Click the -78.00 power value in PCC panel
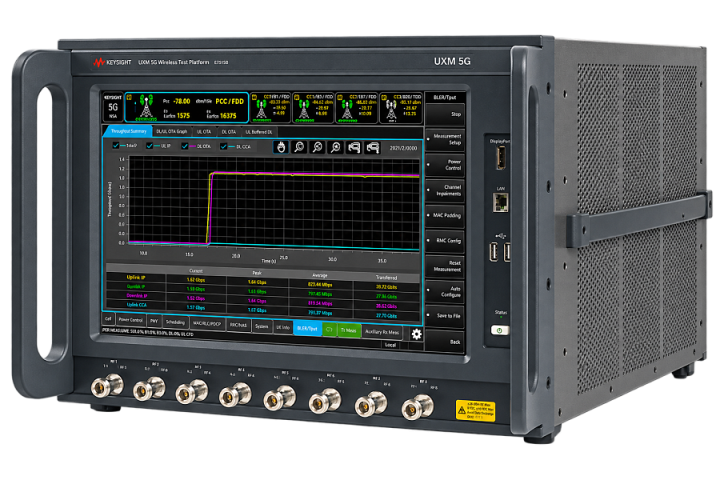Screen dimensions: 720x480 [181, 101]
